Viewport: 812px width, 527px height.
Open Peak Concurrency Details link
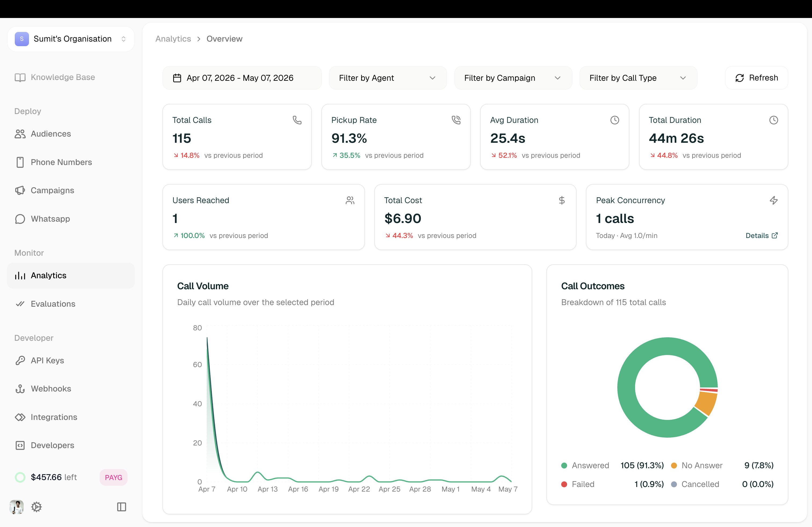point(762,236)
